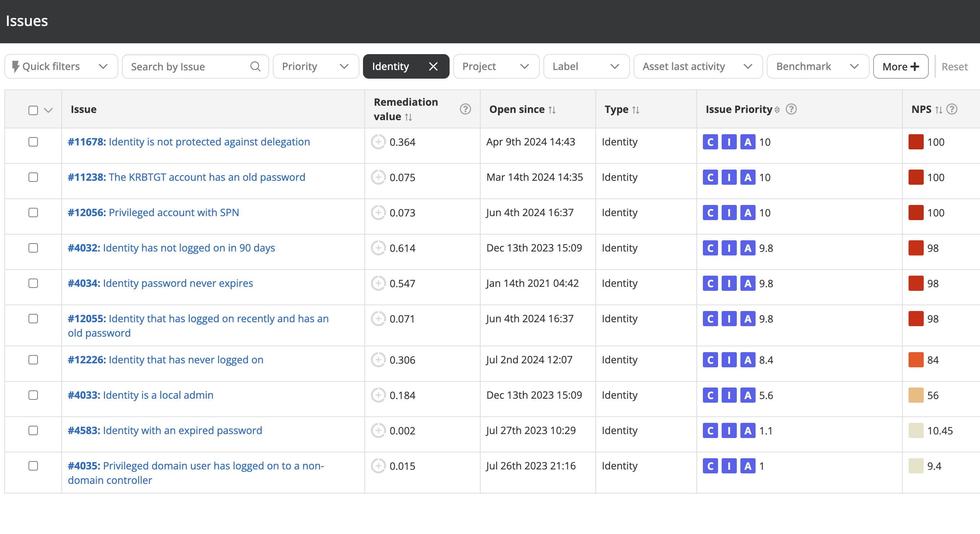This screenshot has height=534, width=980.
Task: Select checkbox for issue #4034
Action: tap(33, 283)
